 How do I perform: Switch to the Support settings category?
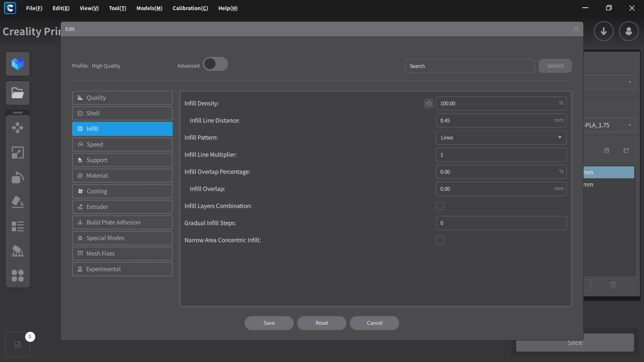point(122,160)
